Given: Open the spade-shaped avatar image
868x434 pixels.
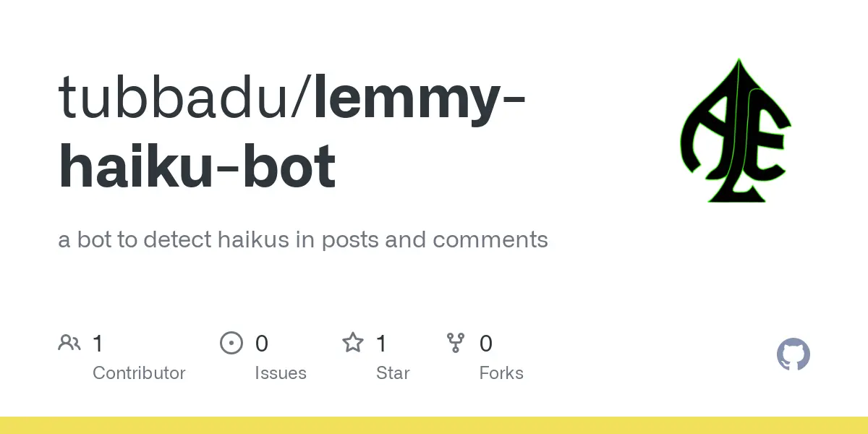Looking at the screenshot, I should (x=736, y=130).
